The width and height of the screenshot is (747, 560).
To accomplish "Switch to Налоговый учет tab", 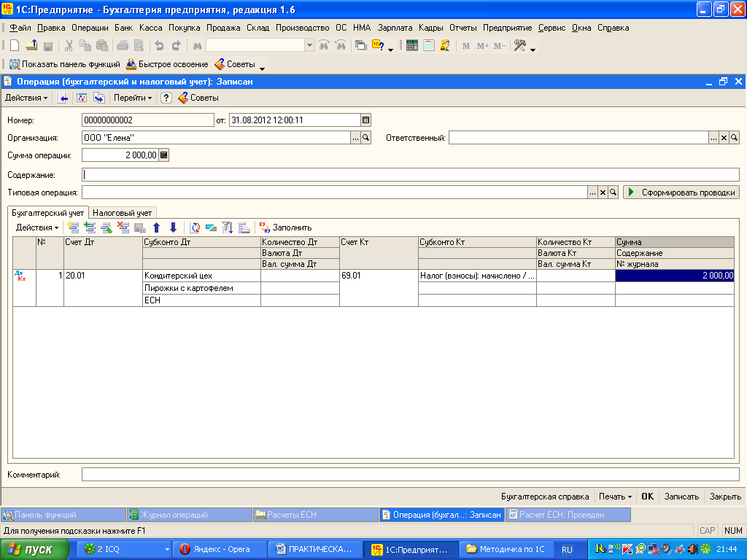I will click(x=123, y=213).
